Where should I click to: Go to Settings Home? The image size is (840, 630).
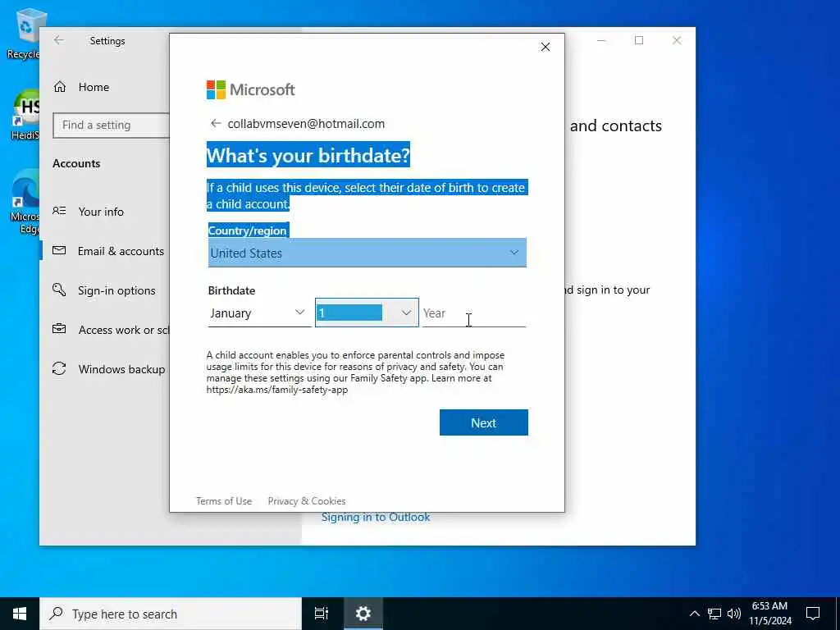(94, 87)
